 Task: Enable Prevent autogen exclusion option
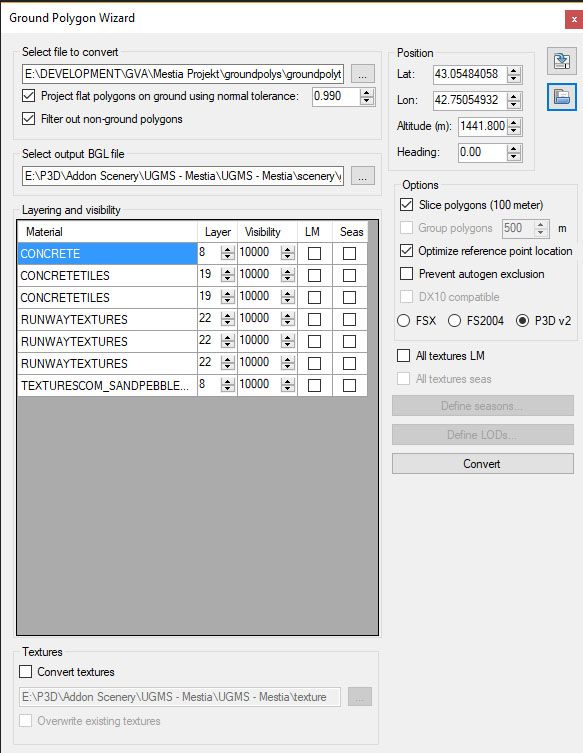click(406, 274)
